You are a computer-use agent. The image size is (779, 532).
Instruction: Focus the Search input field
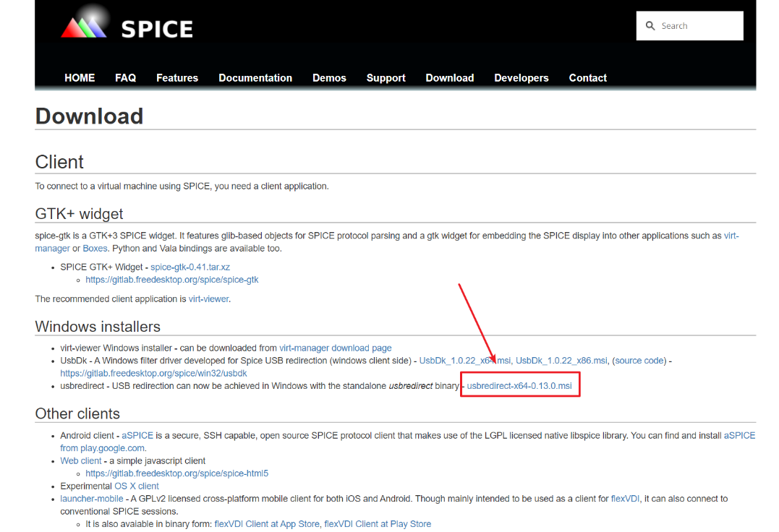689,26
